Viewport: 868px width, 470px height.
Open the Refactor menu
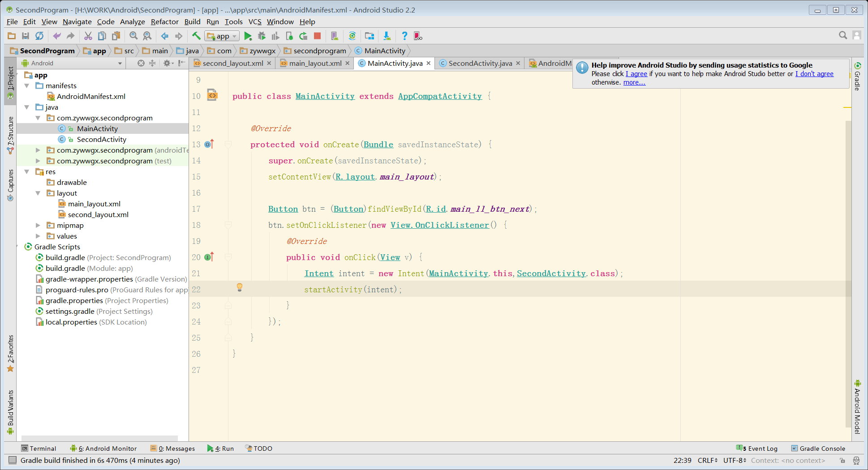(164, 22)
